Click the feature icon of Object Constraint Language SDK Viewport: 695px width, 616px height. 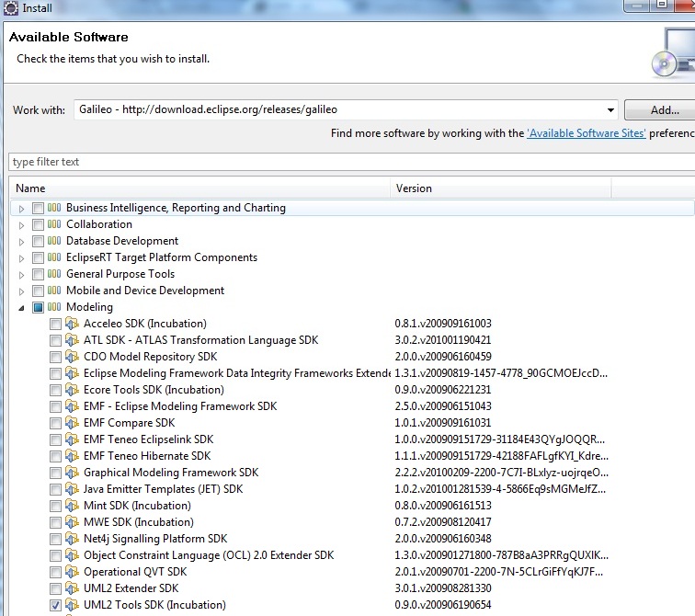(72, 554)
